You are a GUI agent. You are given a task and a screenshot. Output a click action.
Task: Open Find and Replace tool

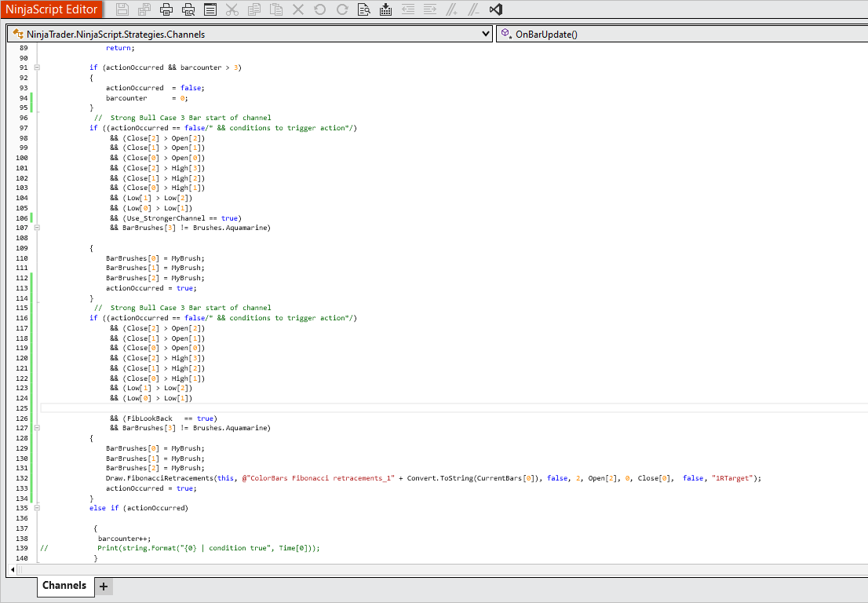click(364, 10)
